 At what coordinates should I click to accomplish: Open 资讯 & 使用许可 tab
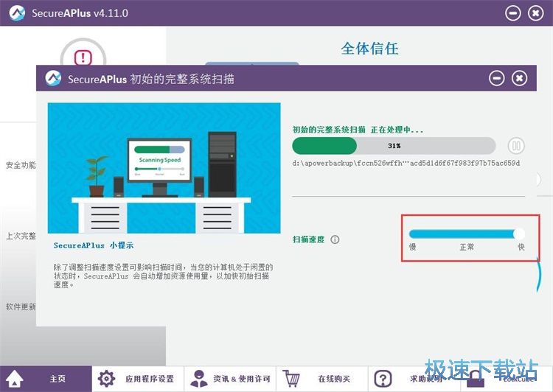click(230, 379)
